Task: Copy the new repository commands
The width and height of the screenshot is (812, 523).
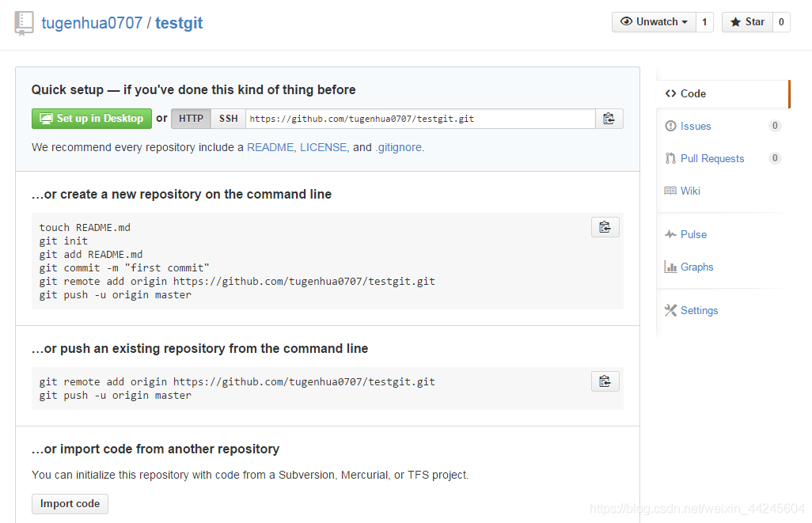Action: 605,227
